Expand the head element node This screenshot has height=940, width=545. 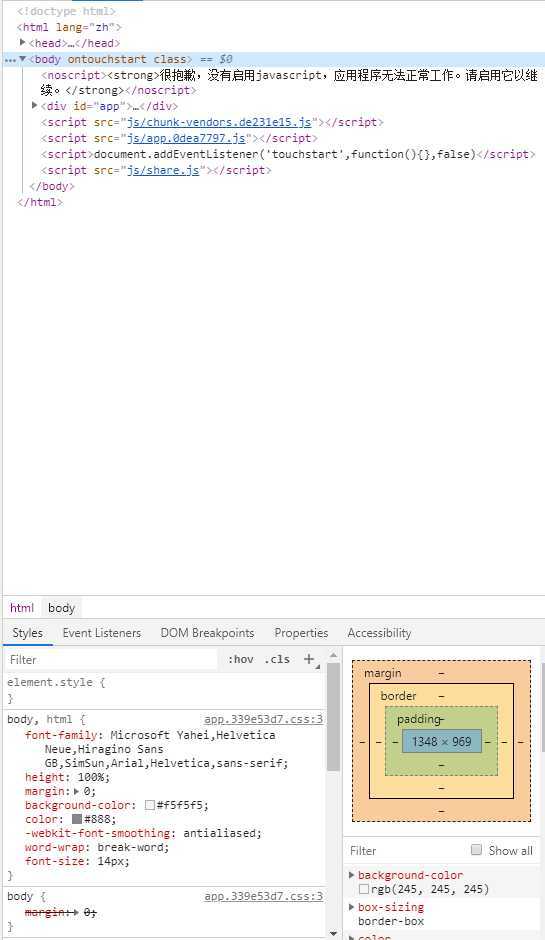pos(23,43)
